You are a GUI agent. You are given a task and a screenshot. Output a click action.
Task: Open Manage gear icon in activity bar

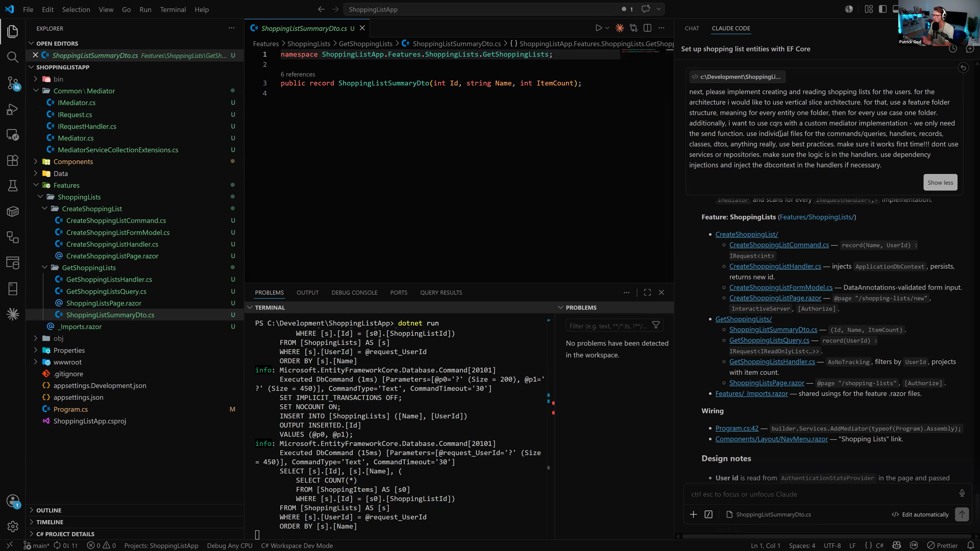coord(13,526)
